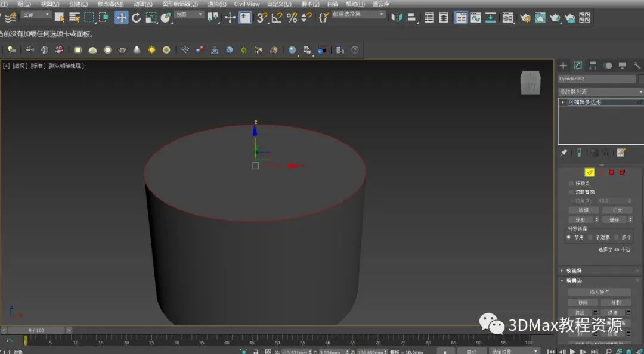This screenshot has width=644, height=354.
Task: Click the ViewCube in viewport
Action: pos(530,83)
